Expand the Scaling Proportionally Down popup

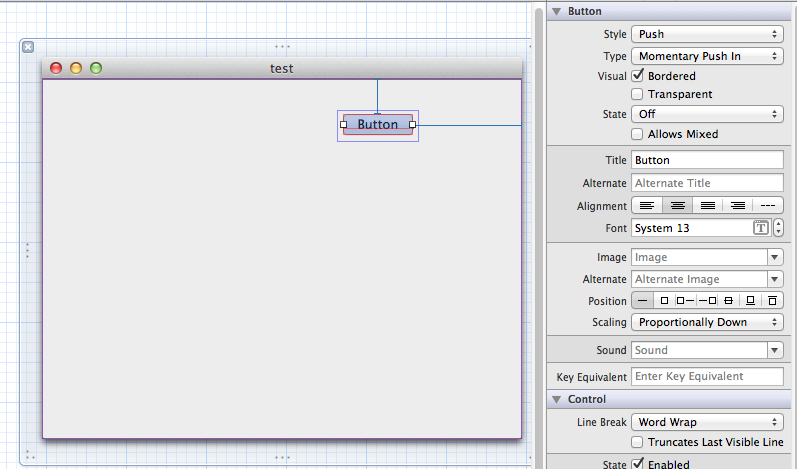[707, 322]
